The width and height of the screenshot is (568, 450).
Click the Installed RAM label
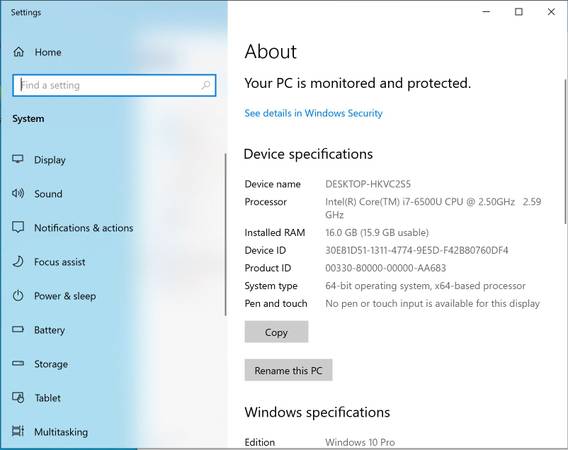tap(275, 233)
